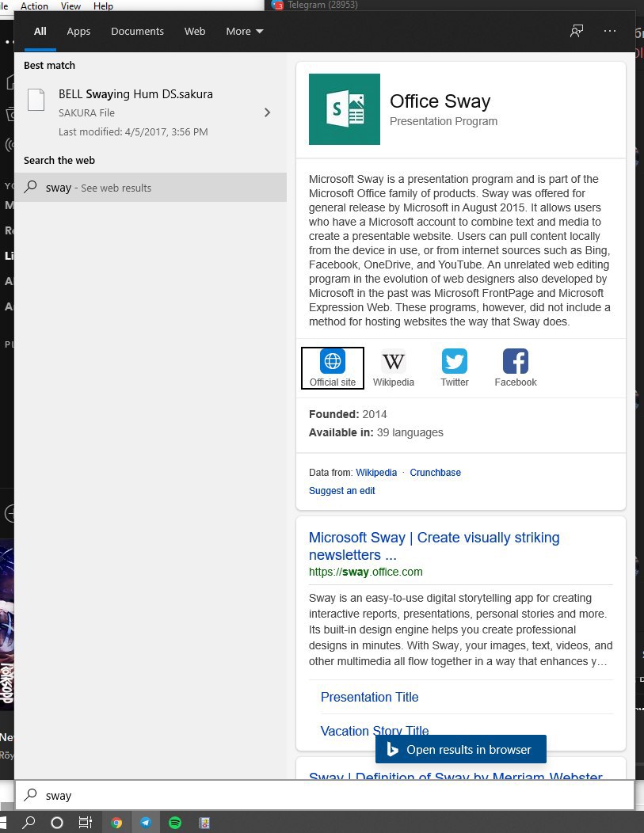Click the magnifier icon beside sway web result

click(x=30, y=186)
